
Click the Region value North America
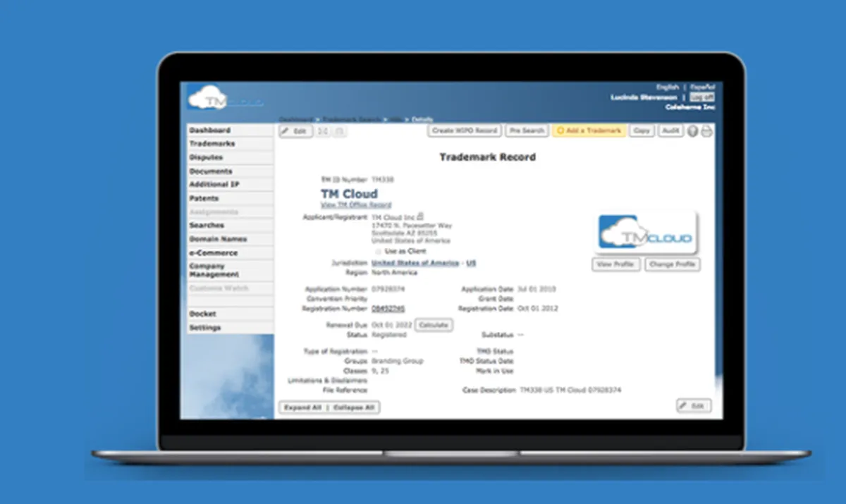(396, 272)
